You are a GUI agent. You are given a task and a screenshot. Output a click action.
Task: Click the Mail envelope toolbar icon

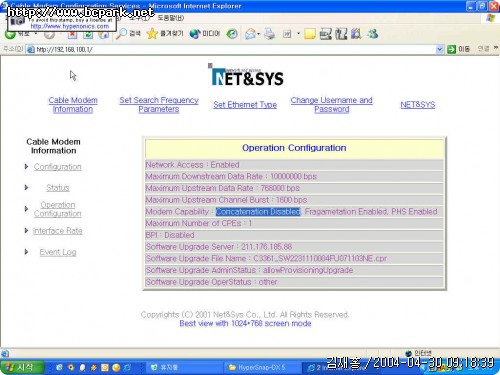click(x=250, y=34)
